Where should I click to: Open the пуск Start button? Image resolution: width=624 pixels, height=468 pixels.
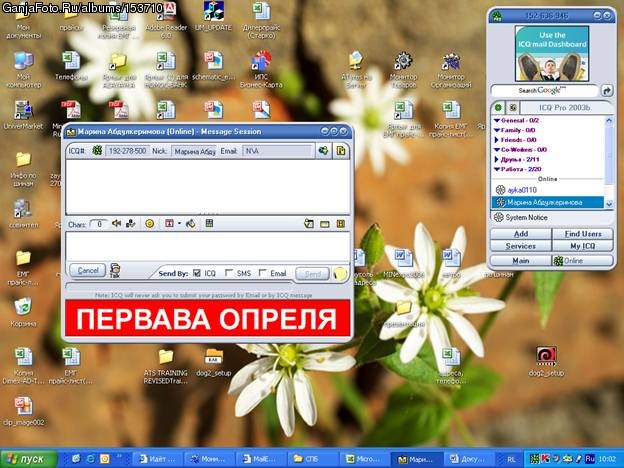29,459
